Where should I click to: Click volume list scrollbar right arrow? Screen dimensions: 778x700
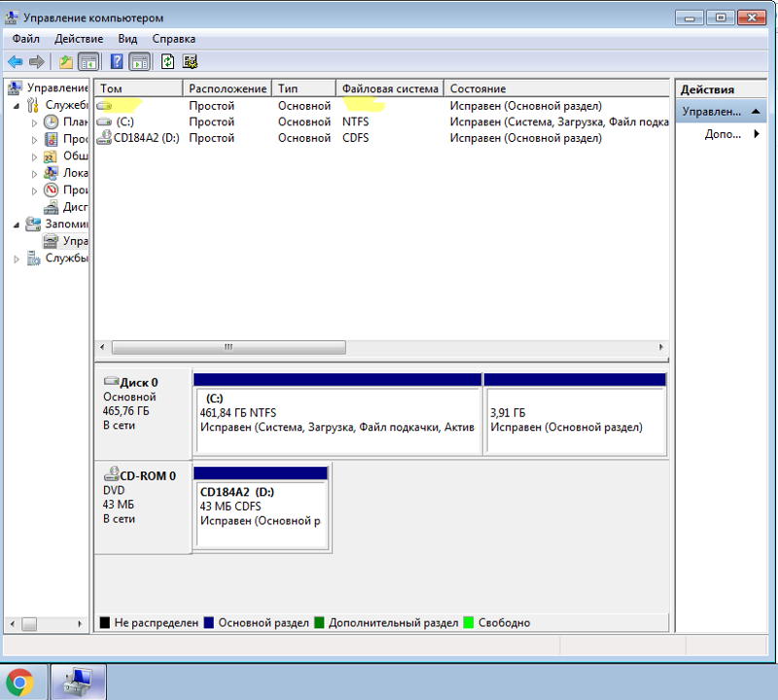click(661, 347)
